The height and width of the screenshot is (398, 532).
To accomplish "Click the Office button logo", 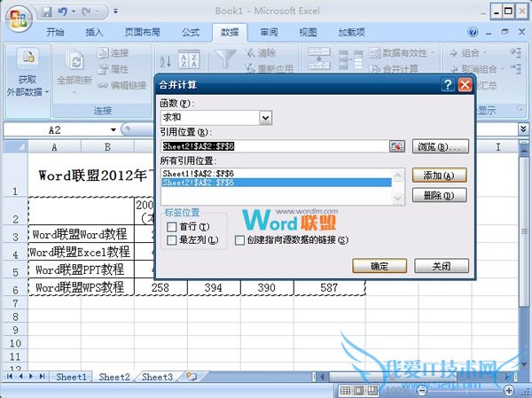I will 19,18.
